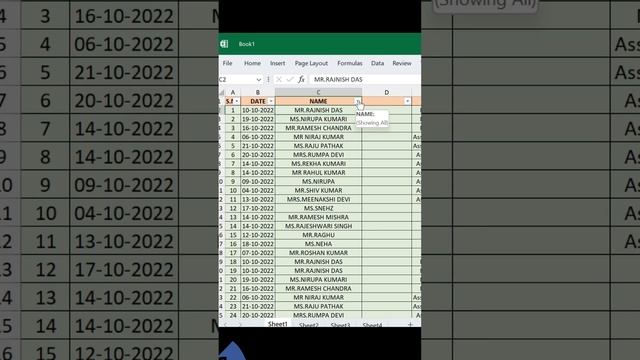Select MR.RAMESH CHANDRA cell in serial 3 row

[x=318, y=128]
